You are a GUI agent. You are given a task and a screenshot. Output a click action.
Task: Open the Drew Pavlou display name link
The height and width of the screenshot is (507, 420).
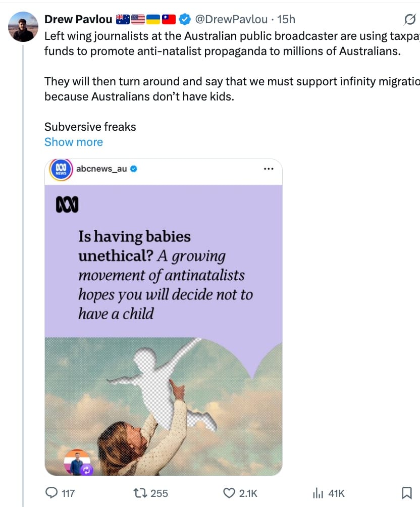pyautogui.click(x=78, y=19)
